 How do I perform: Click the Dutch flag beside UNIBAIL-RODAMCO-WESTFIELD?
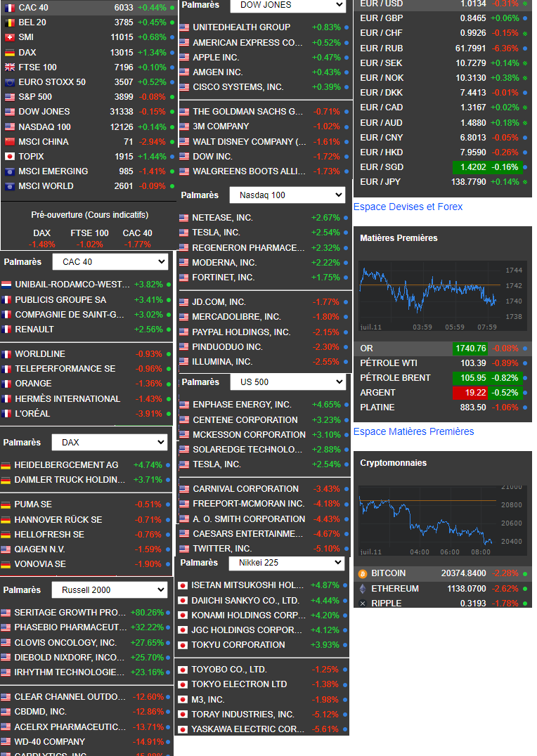(x=6, y=285)
